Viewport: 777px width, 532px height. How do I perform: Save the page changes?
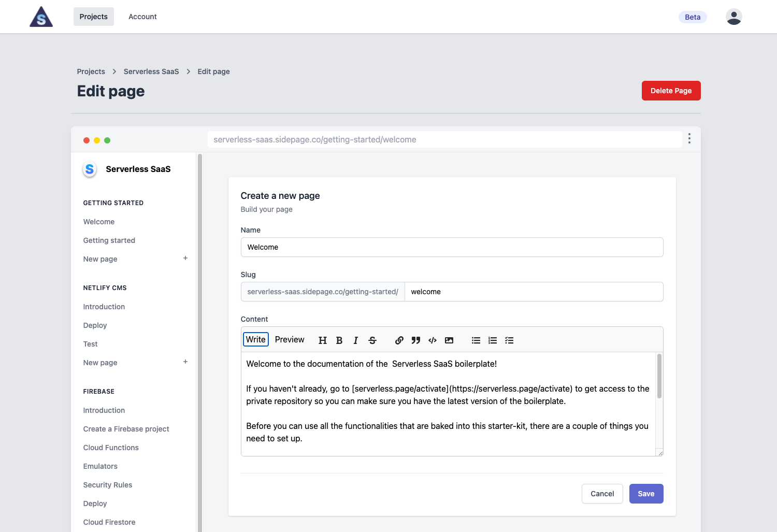click(x=646, y=494)
